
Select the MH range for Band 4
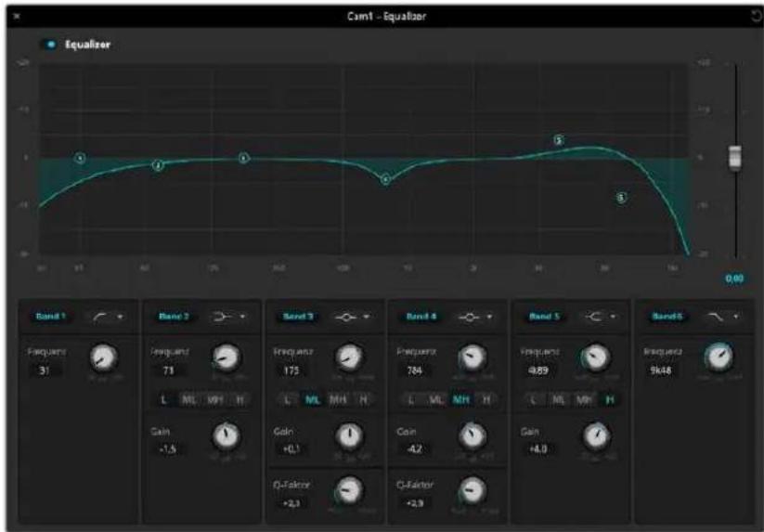click(x=461, y=400)
